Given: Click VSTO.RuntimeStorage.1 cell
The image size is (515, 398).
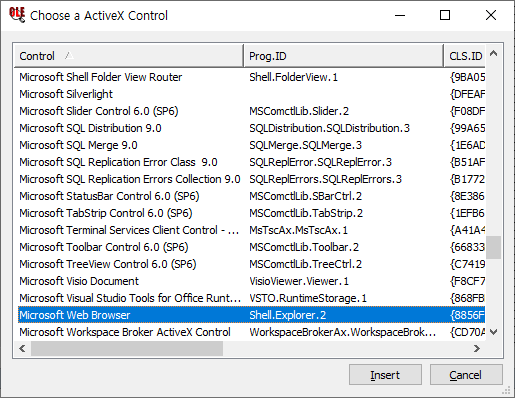Looking at the screenshot, I should coord(308,298).
